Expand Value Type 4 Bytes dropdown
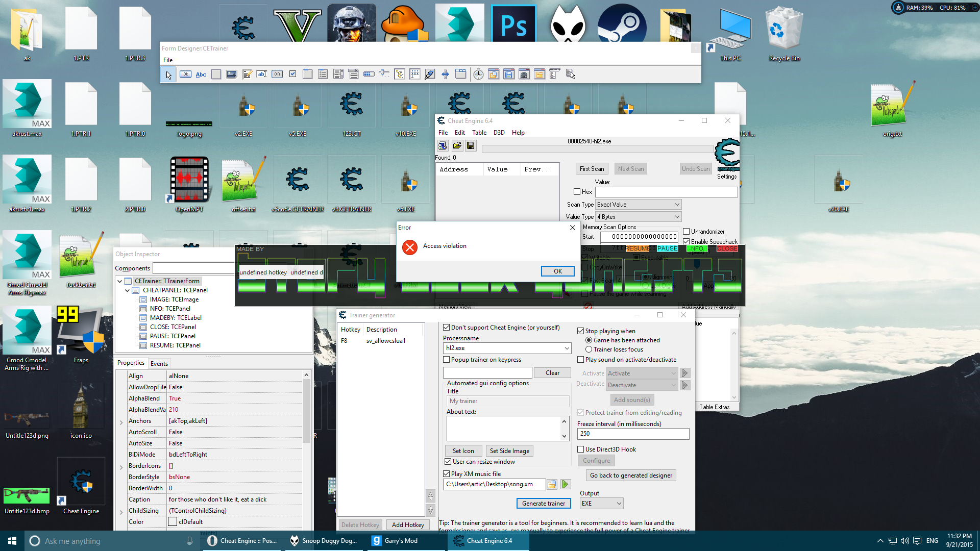The height and width of the screenshot is (551, 980). pos(676,217)
